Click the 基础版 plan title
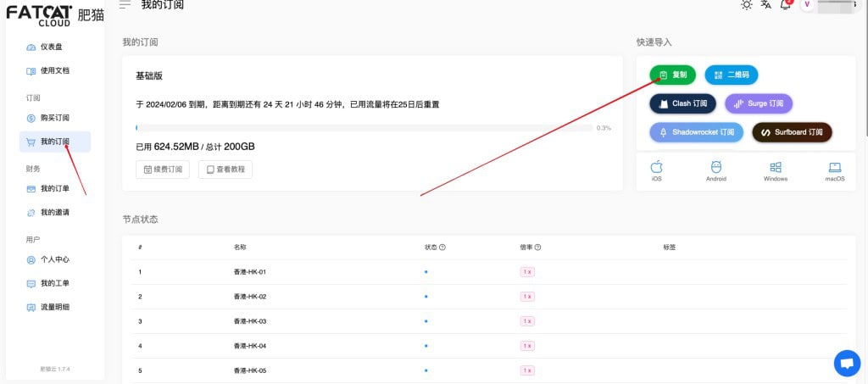The width and height of the screenshot is (868, 384). coord(149,76)
